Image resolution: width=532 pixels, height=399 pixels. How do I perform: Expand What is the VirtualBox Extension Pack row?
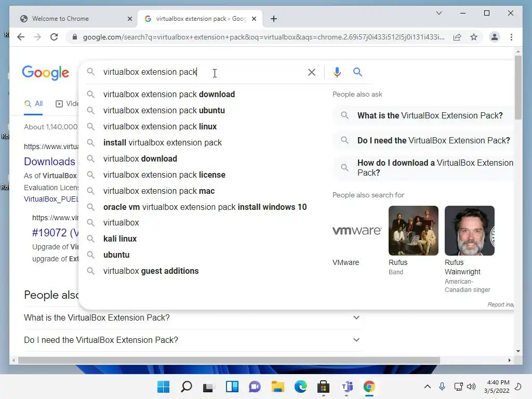pyautogui.click(x=192, y=318)
